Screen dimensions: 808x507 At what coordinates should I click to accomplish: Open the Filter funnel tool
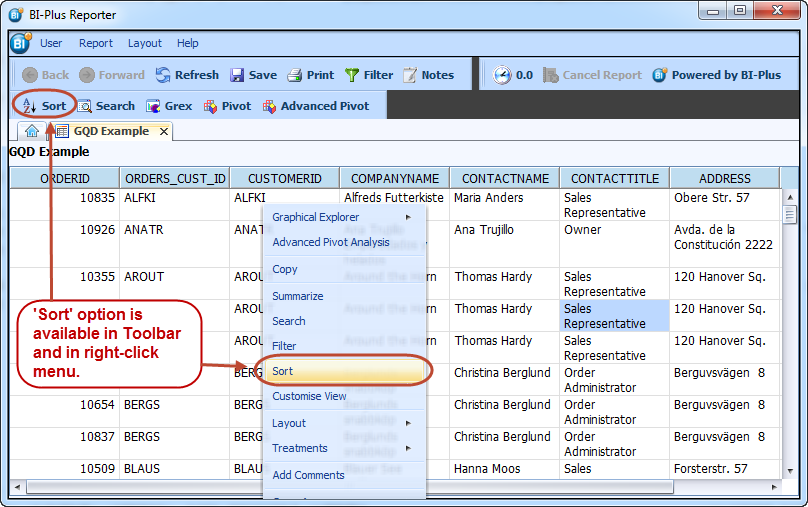click(x=353, y=75)
